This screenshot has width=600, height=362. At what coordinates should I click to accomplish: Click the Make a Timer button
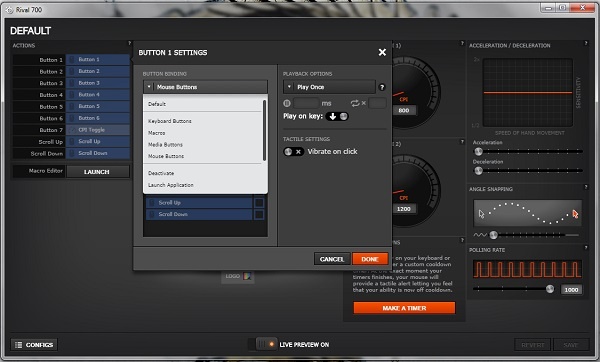click(404, 308)
